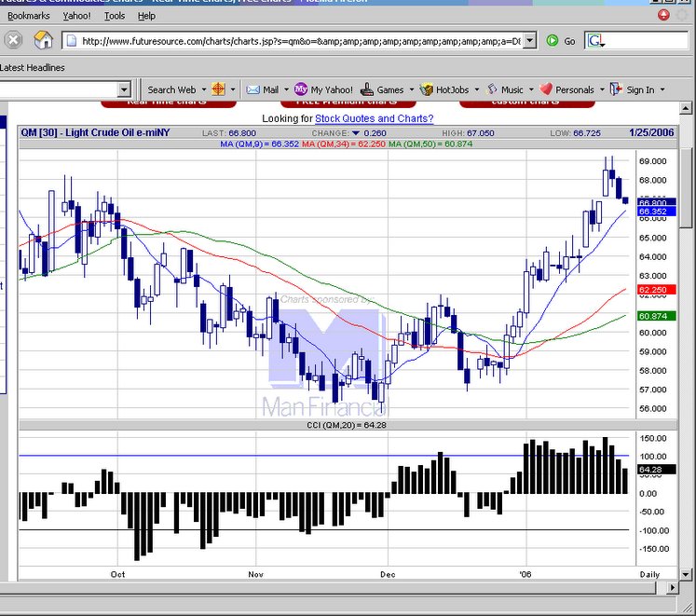This screenshot has width=696, height=616.
Task: Open the address bar URL history dropdown
Action: pyautogui.click(x=529, y=41)
